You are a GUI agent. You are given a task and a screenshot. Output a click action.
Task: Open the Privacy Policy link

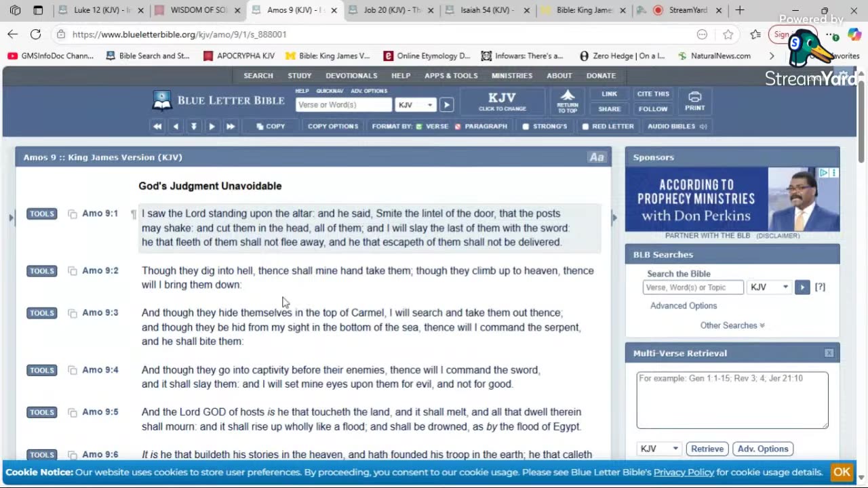(684, 472)
